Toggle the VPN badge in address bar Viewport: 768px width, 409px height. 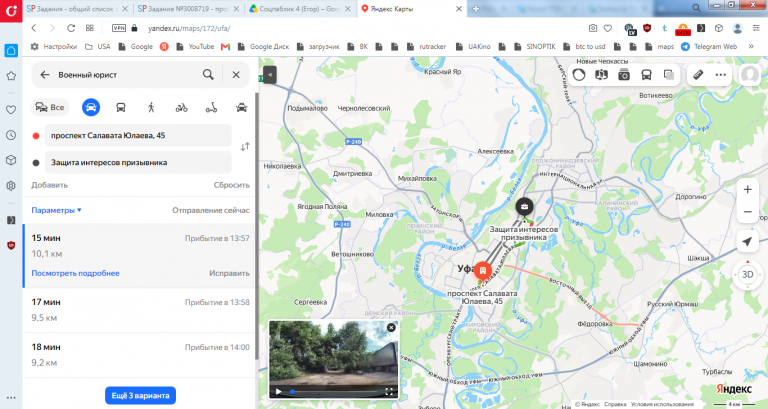tap(119, 28)
